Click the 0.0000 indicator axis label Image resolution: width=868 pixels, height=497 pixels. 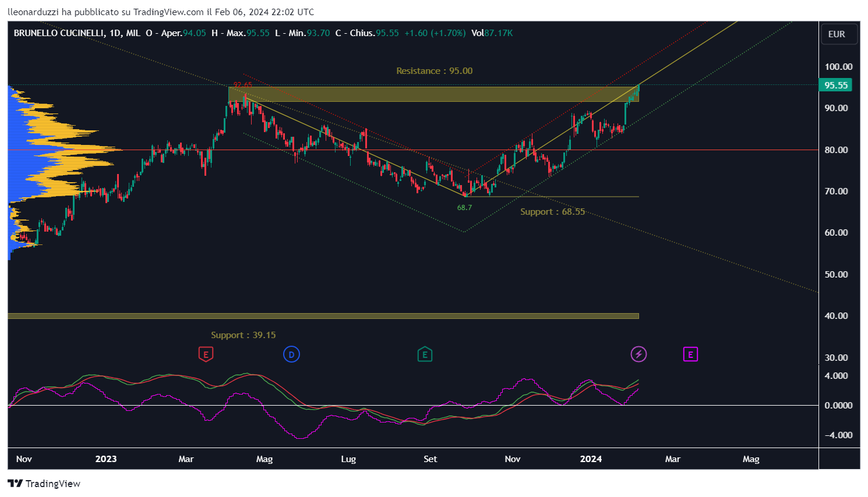point(838,406)
